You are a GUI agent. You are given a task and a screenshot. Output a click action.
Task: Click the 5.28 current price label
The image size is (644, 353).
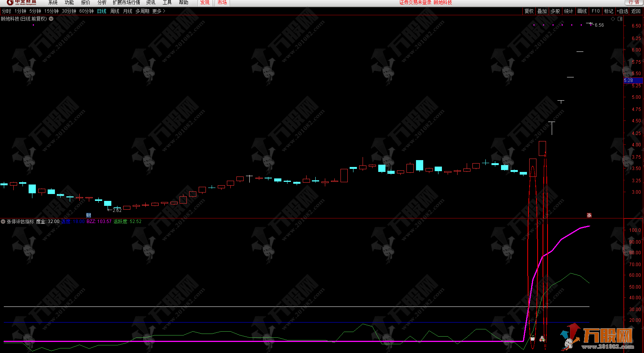[633, 80]
